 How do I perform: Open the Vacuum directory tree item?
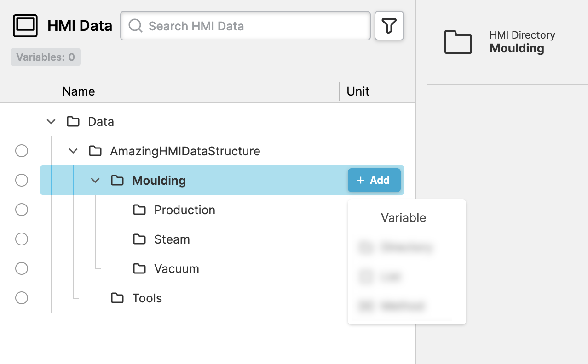point(176,269)
